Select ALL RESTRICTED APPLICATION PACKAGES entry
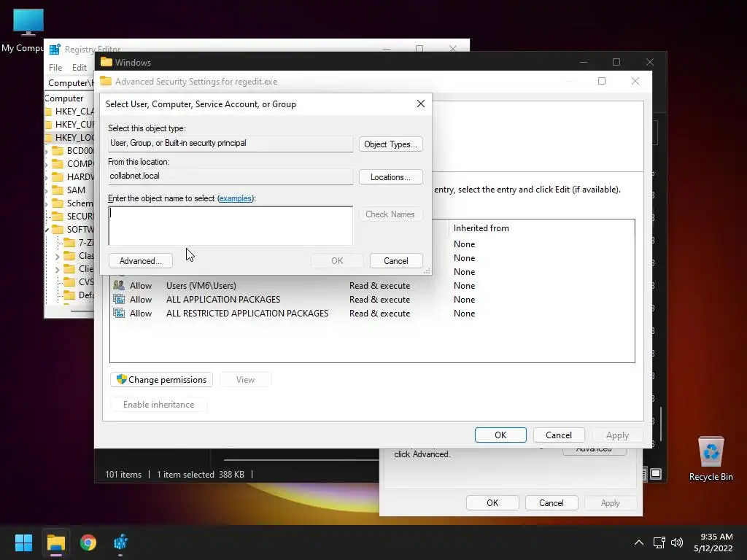747x560 pixels. (x=371, y=314)
